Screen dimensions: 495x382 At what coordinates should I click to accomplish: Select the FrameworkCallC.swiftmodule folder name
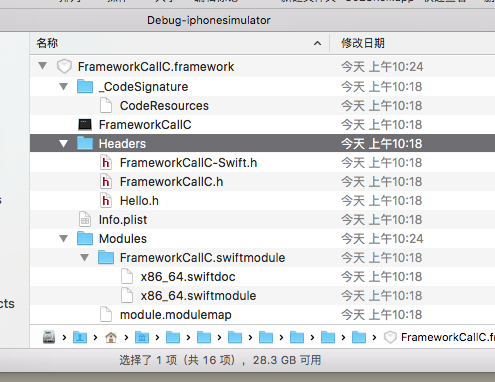point(203,258)
